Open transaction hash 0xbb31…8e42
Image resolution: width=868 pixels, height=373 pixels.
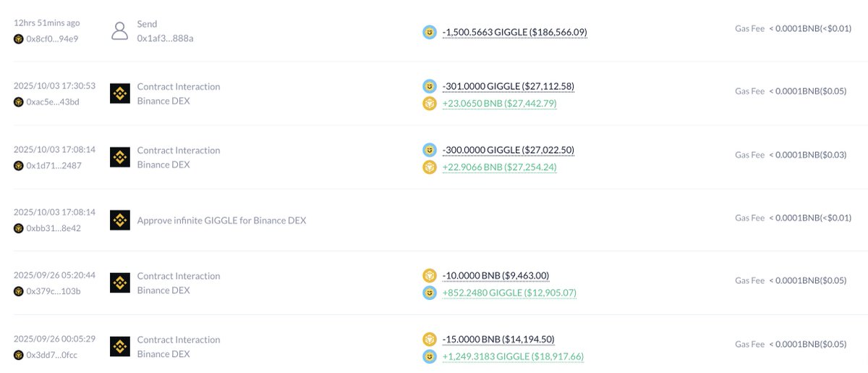pos(54,228)
